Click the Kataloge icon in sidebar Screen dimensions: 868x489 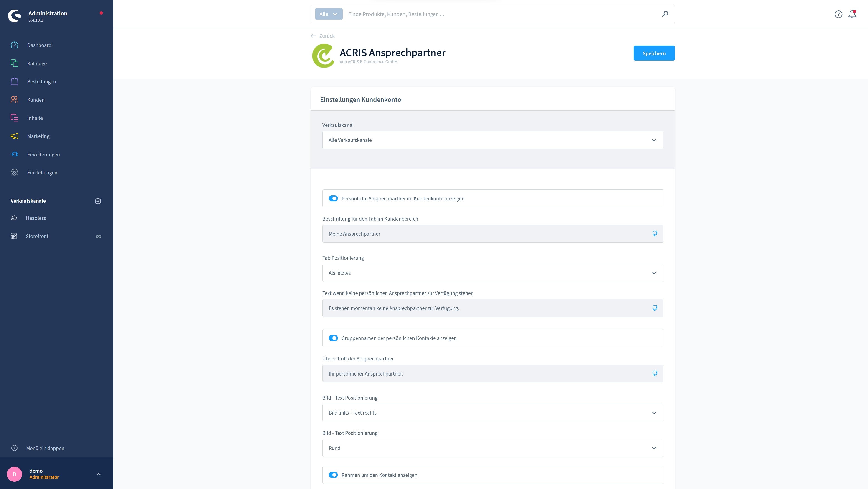[x=15, y=63]
